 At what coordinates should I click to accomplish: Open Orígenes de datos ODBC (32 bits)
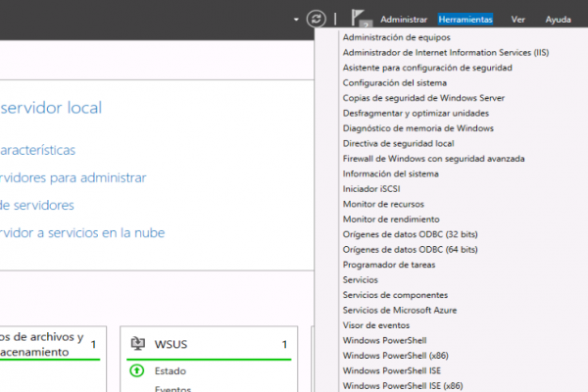(410, 234)
